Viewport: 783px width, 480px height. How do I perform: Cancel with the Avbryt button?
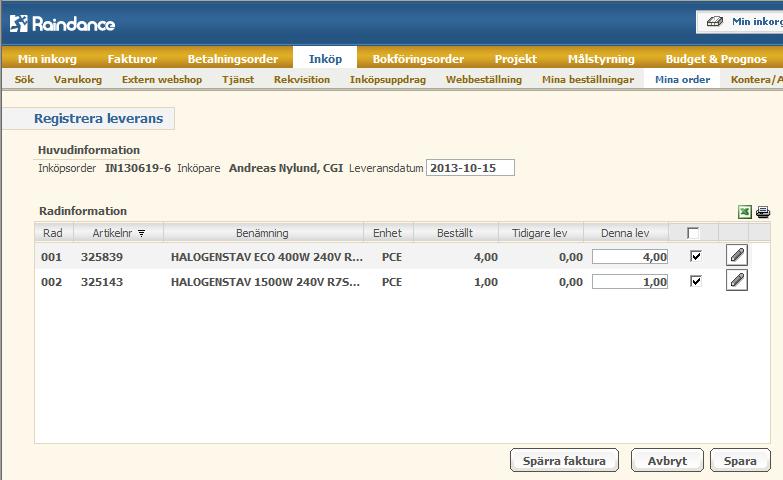click(x=667, y=461)
